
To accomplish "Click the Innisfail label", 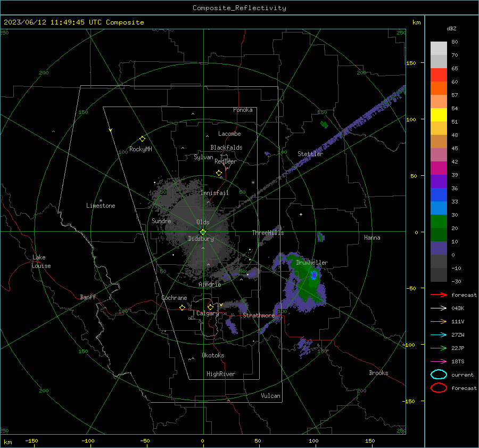I will tap(214, 193).
